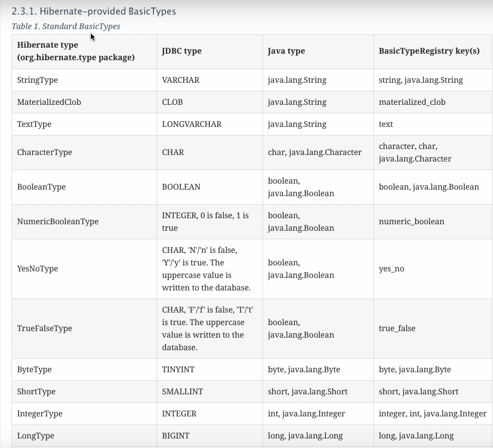Click the LONGVARCHAR cell
The width and height of the screenshot is (493, 448).
point(210,124)
